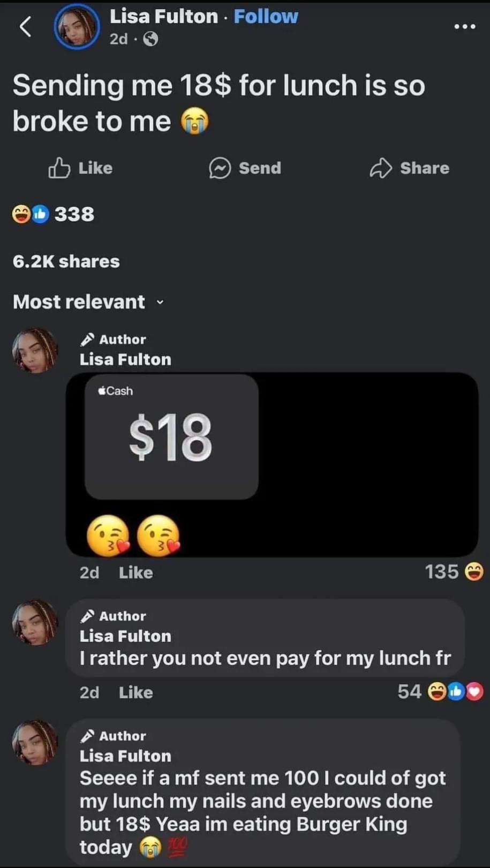
Task: Open the 6.2K shares list
Action: pyautogui.click(x=66, y=261)
